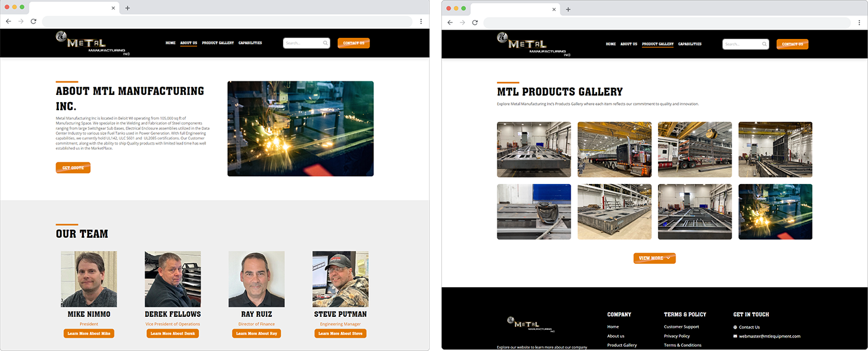This screenshot has width=868, height=351.
Task: Click the Terms & Conditions footer link
Action: click(683, 345)
